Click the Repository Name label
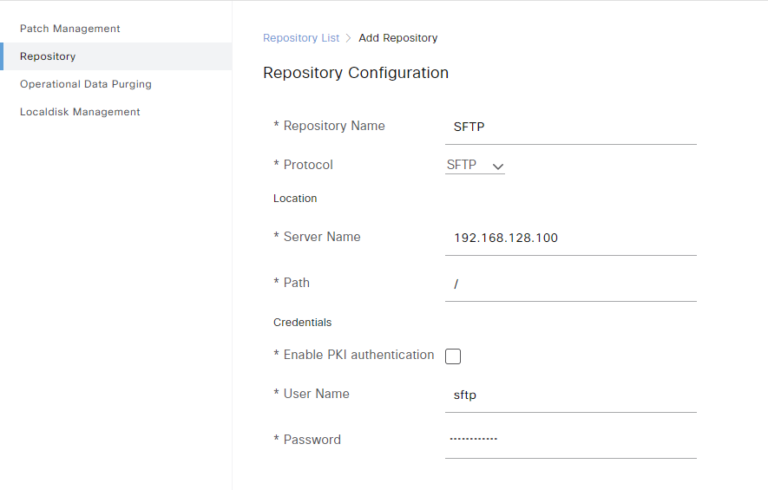The image size is (768, 490). point(333,126)
